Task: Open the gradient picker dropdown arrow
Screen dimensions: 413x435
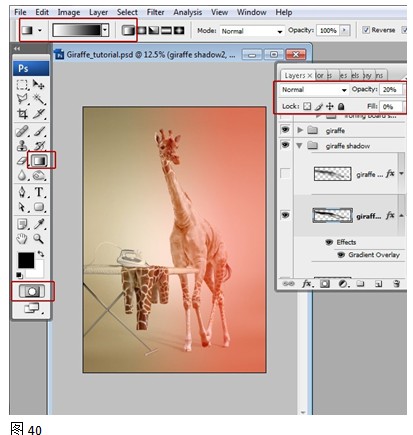Action: (x=105, y=30)
